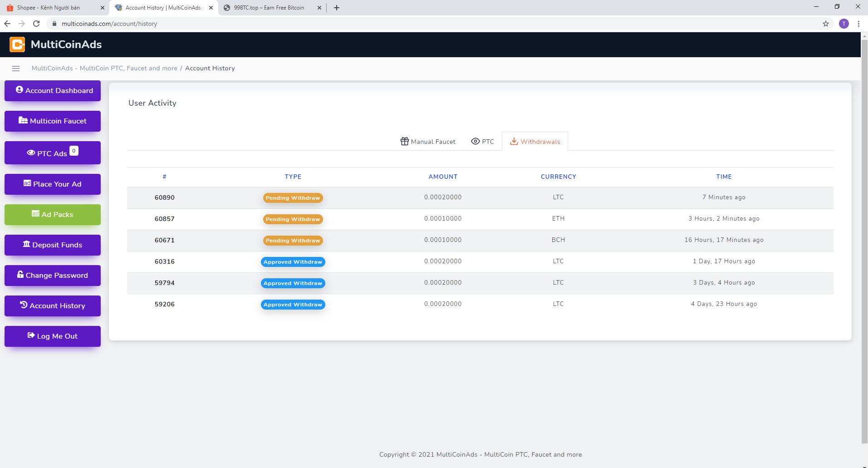Reload the page using the refresh icon
This screenshot has height=468, width=868.
click(36, 24)
